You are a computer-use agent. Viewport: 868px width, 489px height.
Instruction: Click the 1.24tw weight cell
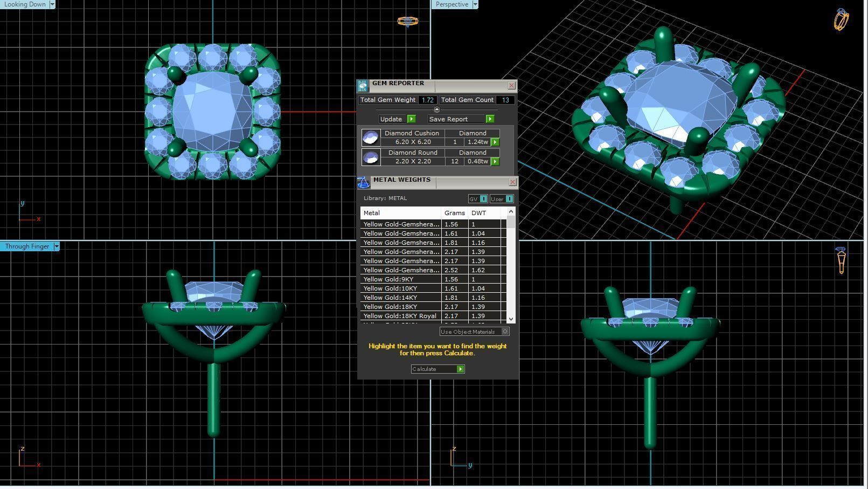pyautogui.click(x=477, y=142)
